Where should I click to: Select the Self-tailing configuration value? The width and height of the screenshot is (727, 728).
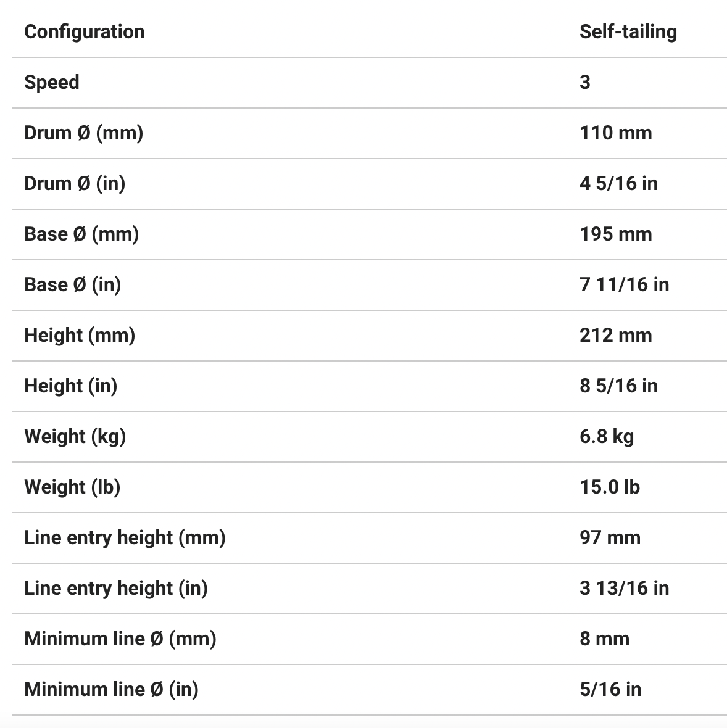pyautogui.click(x=628, y=32)
